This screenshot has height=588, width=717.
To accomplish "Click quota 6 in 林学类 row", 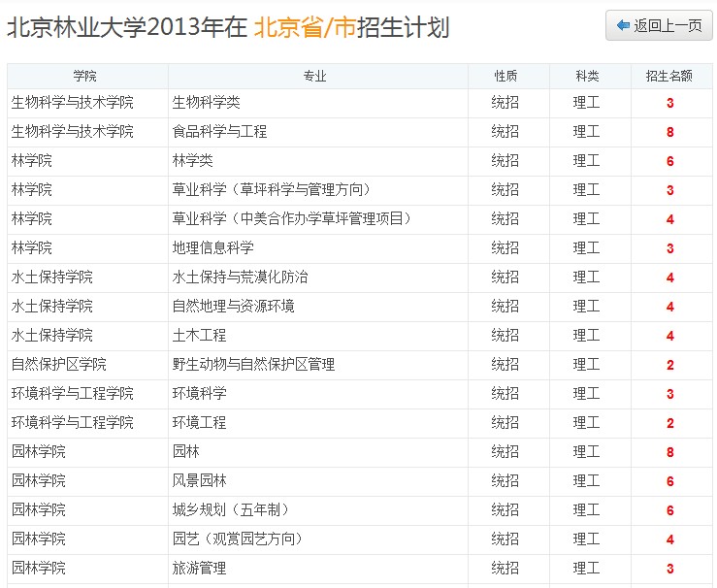I will [669, 161].
